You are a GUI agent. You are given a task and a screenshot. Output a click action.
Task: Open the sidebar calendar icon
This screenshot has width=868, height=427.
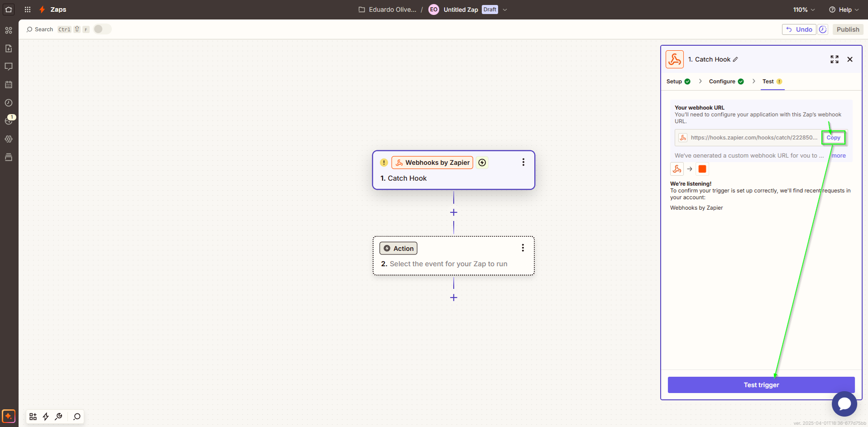[x=9, y=85]
